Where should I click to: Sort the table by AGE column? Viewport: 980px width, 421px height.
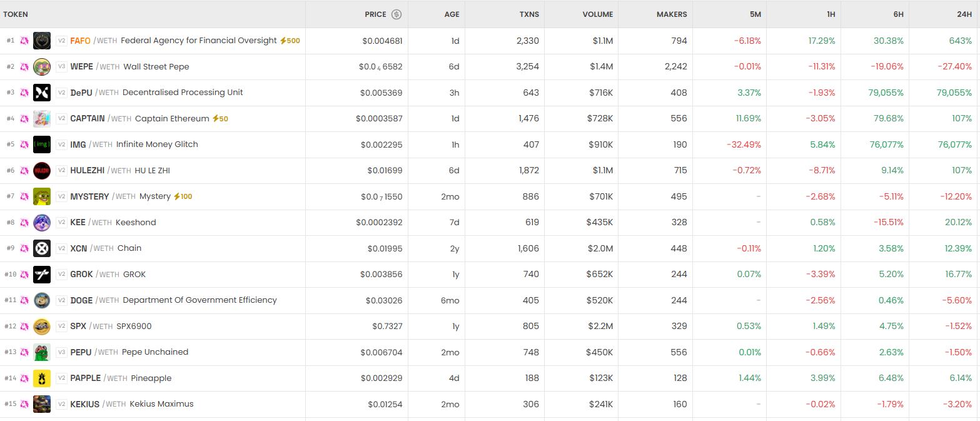click(452, 14)
